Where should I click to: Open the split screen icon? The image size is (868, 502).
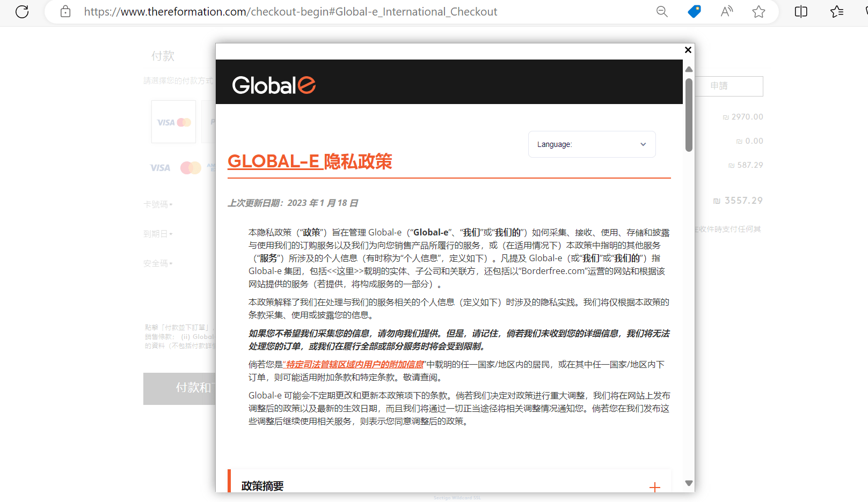point(801,11)
